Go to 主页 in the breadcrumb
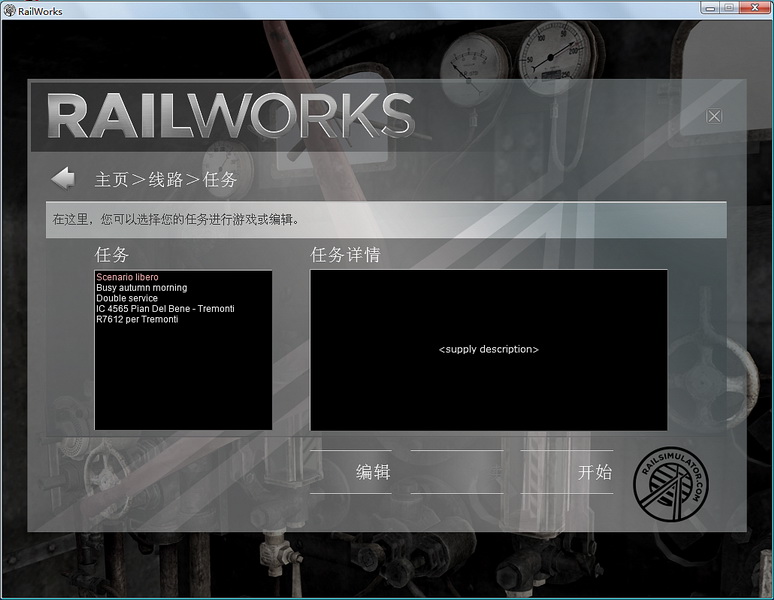 tap(112, 180)
